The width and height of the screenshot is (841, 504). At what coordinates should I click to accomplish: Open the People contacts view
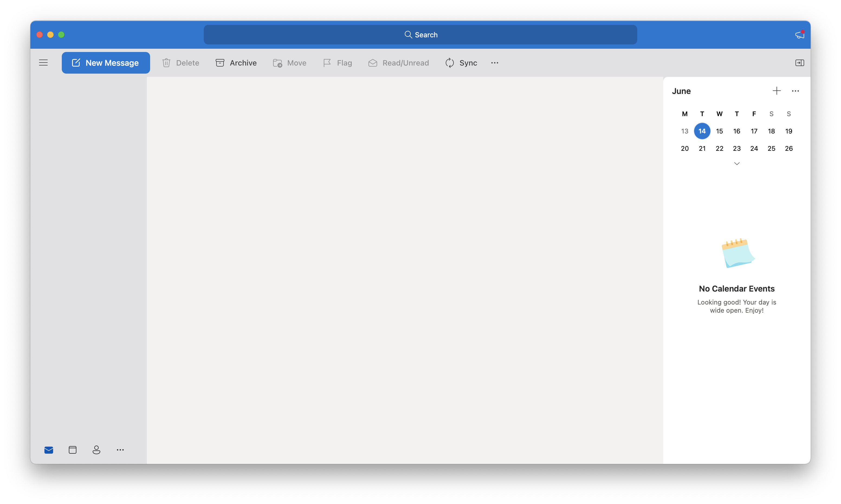(x=96, y=450)
